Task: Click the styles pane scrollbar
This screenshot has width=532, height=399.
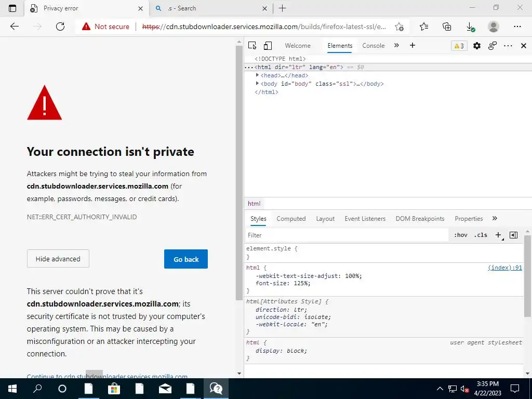Action: 528,276
